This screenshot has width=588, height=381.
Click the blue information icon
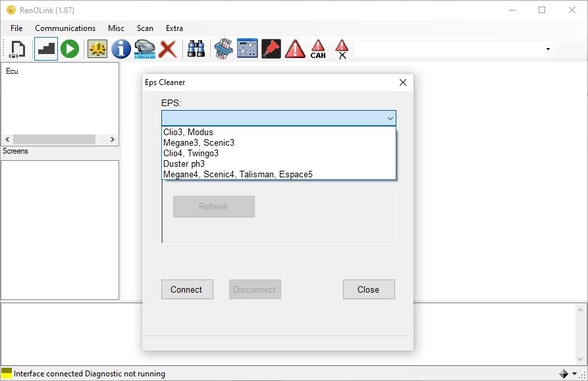click(120, 49)
